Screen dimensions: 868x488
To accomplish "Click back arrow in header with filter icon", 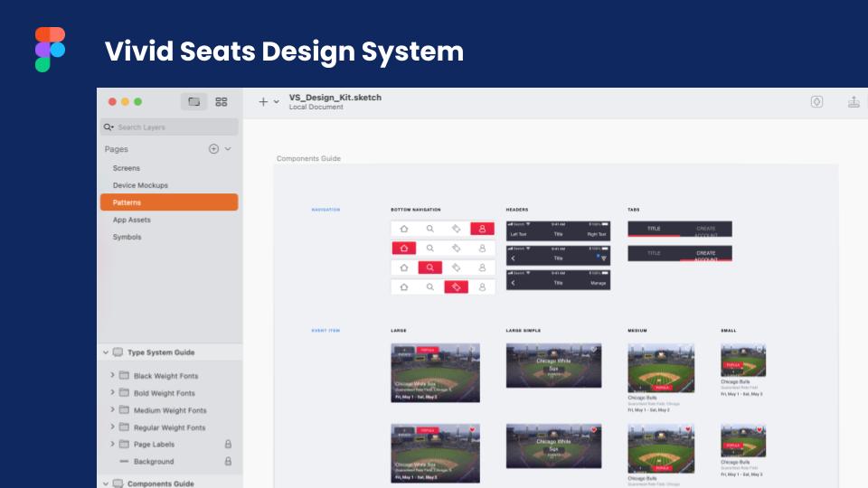I will point(514,258).
